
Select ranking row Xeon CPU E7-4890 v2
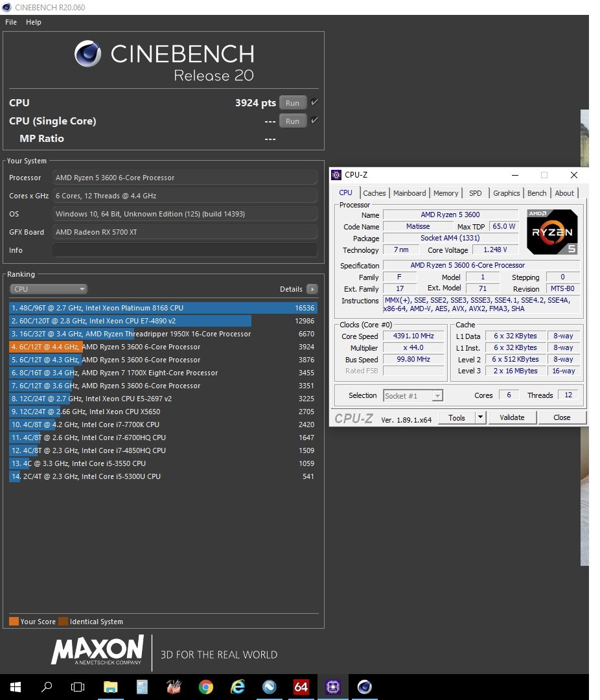163,321
